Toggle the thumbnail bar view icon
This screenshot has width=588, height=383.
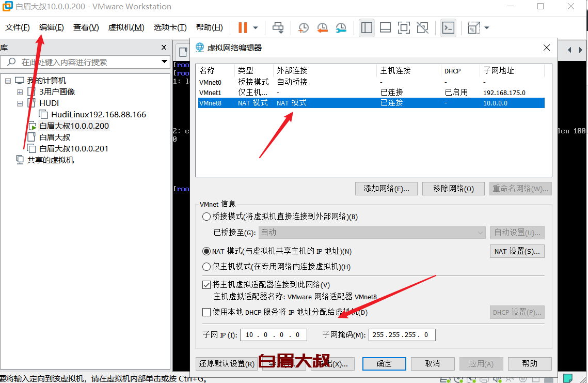point(385,28)
